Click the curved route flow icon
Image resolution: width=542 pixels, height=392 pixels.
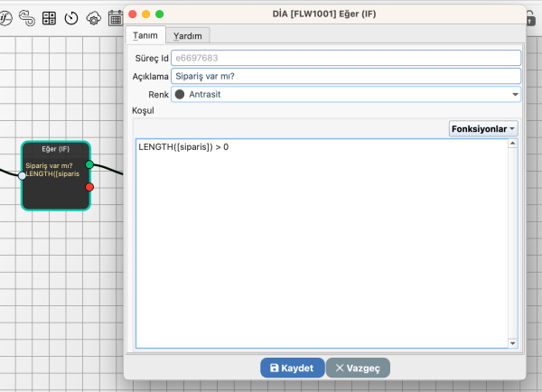point(27,17)
